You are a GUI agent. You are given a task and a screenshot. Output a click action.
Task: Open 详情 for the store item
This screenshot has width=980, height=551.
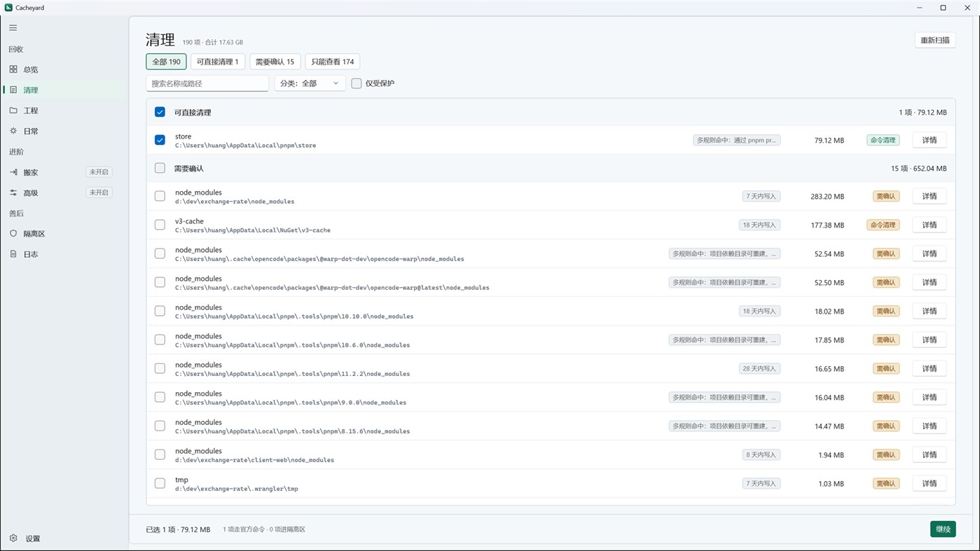930,140
